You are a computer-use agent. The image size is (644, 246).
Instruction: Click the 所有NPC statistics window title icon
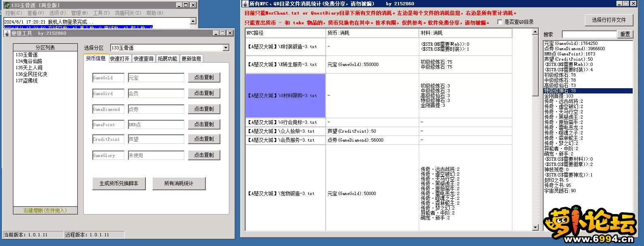coord(245,4)
